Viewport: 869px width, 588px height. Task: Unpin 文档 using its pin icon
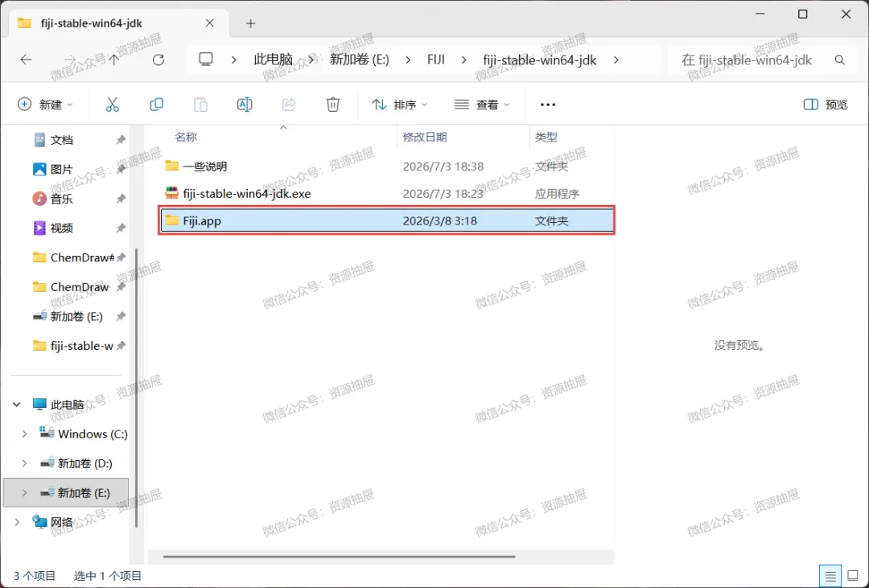(x=120, y=140)
